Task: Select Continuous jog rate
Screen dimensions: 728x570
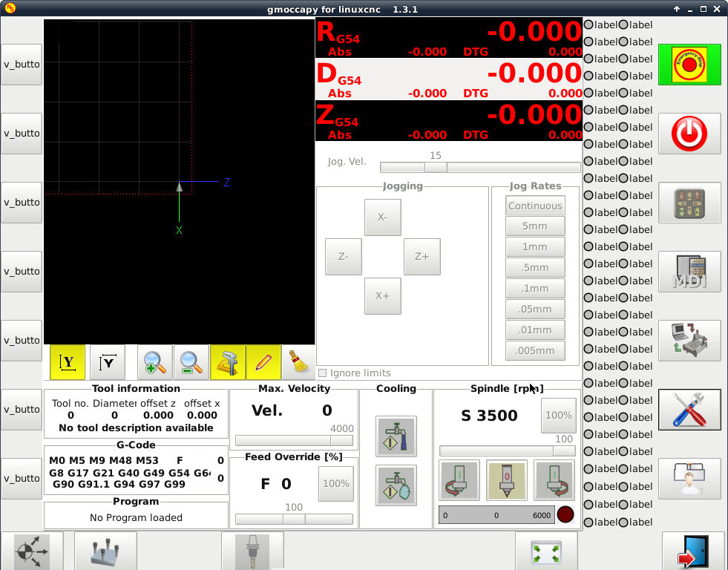Action: (535, 206)
